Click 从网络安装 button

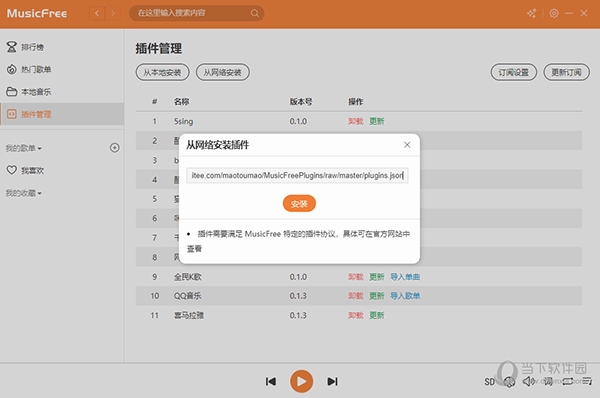(x=223, y=72)
